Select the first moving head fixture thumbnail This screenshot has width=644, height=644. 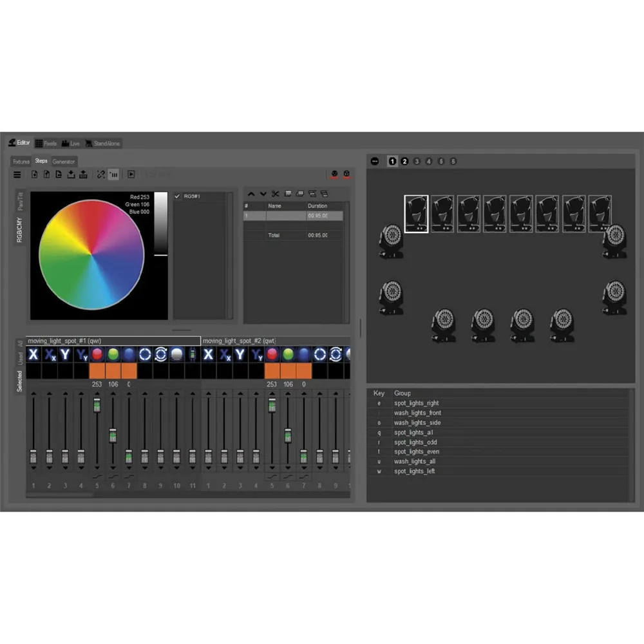[416, 214]
